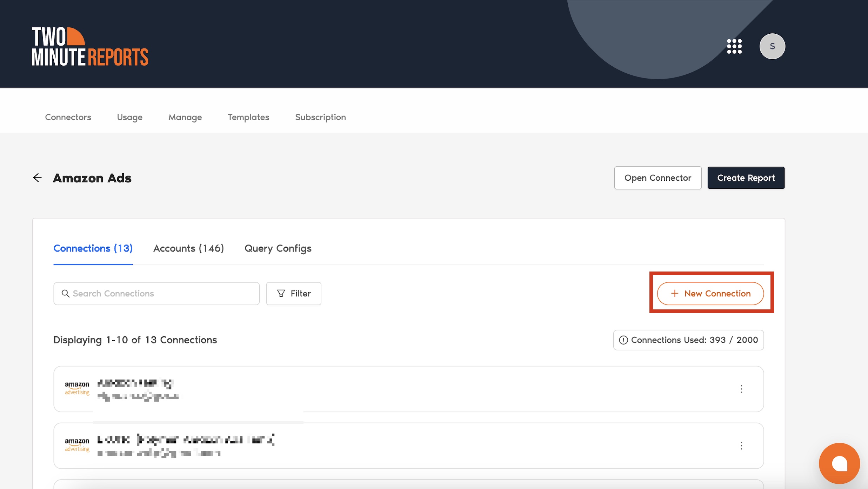Switch to the Query Configs tab
Image resolution: width=868 pixels, height=489 pixels.
(x=278, y=248)
